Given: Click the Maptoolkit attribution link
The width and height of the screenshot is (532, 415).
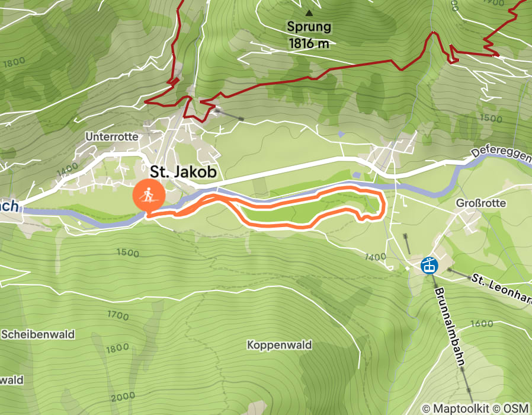Looking at the screenshot, I should pyautogui.click(x=456, y=408).
